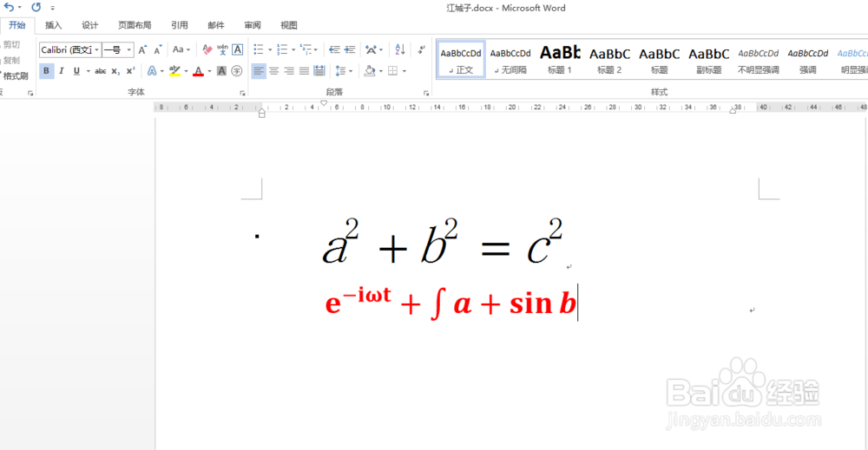The width and height of the screenshot is (868, 450).
Task: Click the Enclose Characters (字) icon
Action: pos(237,71)
